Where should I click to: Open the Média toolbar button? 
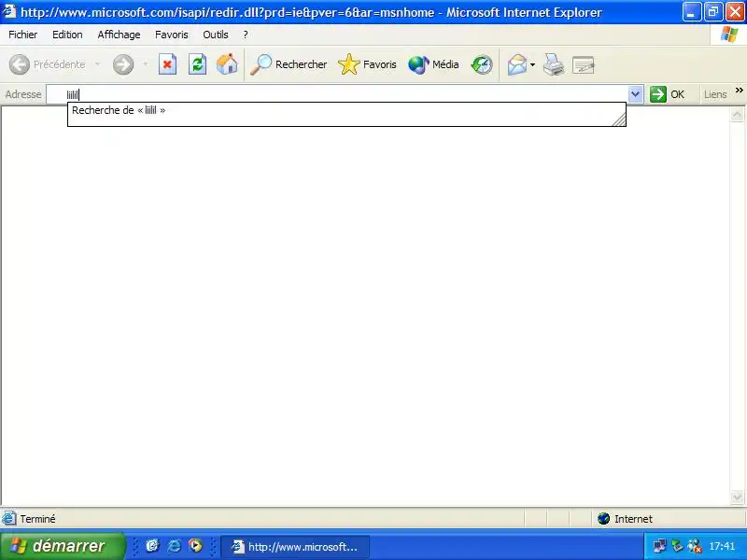[433, 64]
